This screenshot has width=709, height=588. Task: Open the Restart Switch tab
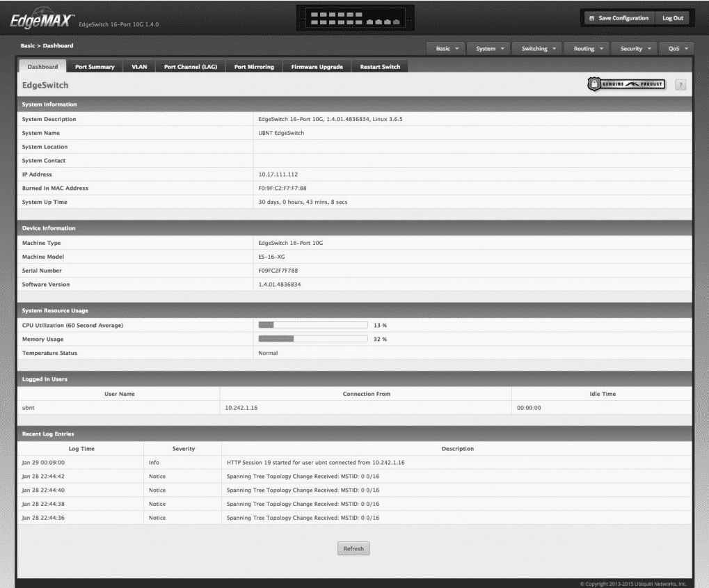(380, 67)
